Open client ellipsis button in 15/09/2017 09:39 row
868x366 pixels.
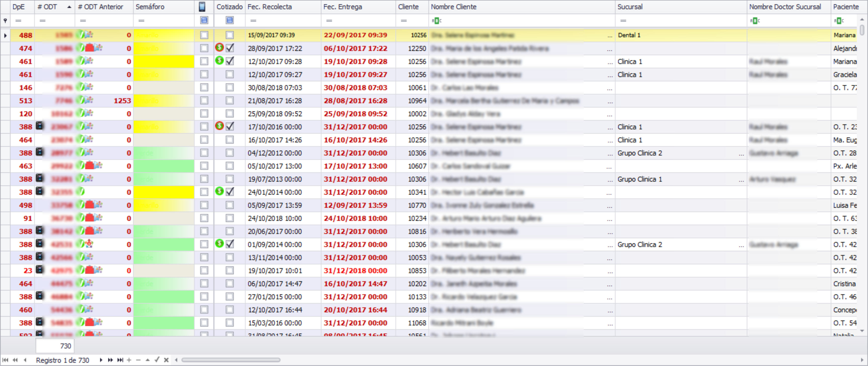click(x=610, y=36)
